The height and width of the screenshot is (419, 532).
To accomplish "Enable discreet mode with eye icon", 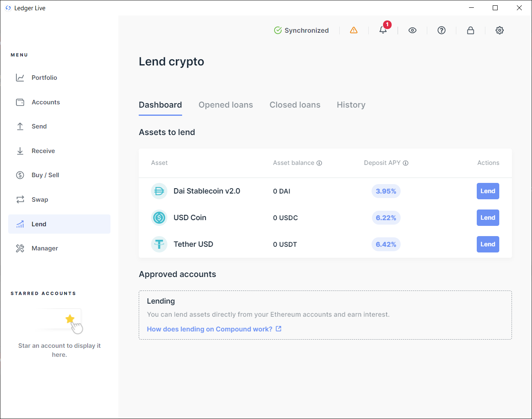I will click(x=412, y=30).
